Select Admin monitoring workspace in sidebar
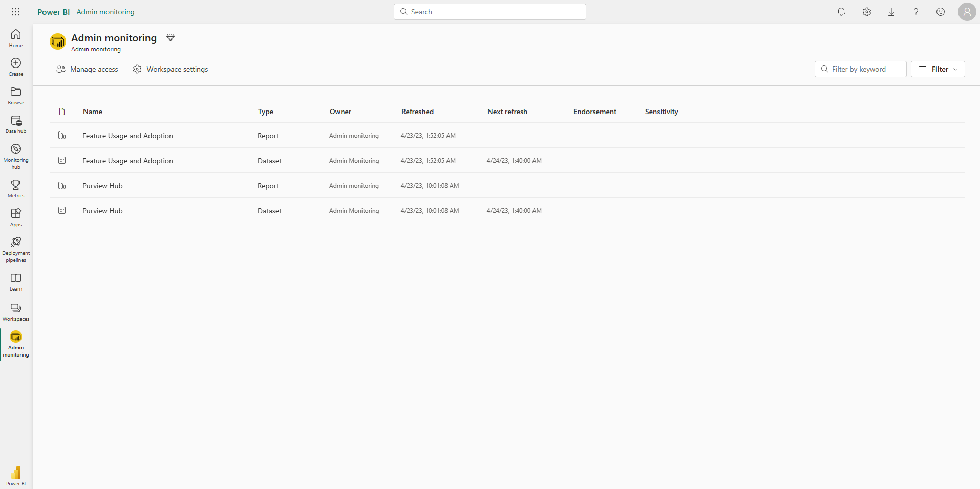980x489 pixels. 16,344
